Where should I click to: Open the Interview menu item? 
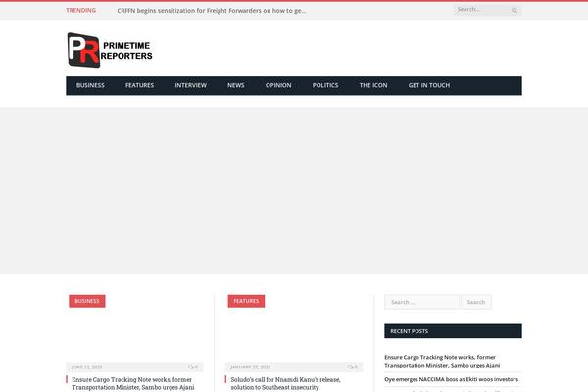[190, 85]
